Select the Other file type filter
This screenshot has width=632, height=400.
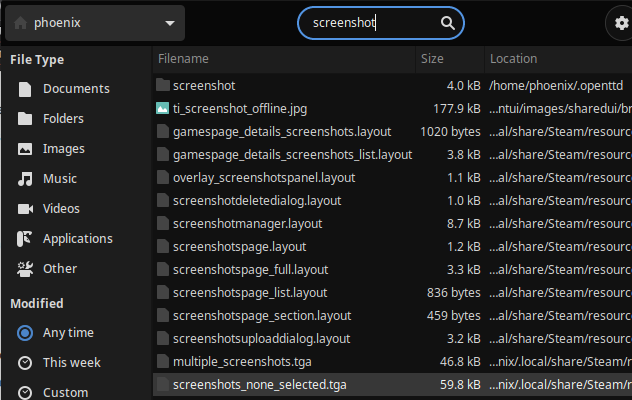59,268
